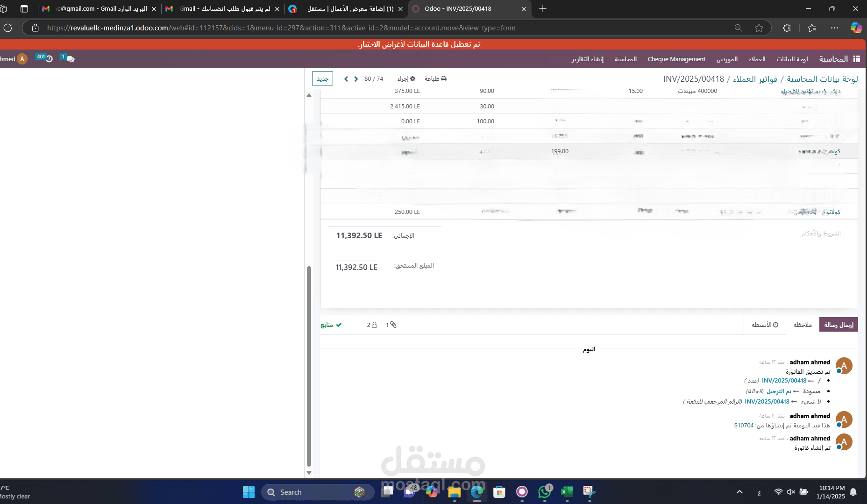
Task: Click the browser zoom magnifier icon
Action: point(738,28)
